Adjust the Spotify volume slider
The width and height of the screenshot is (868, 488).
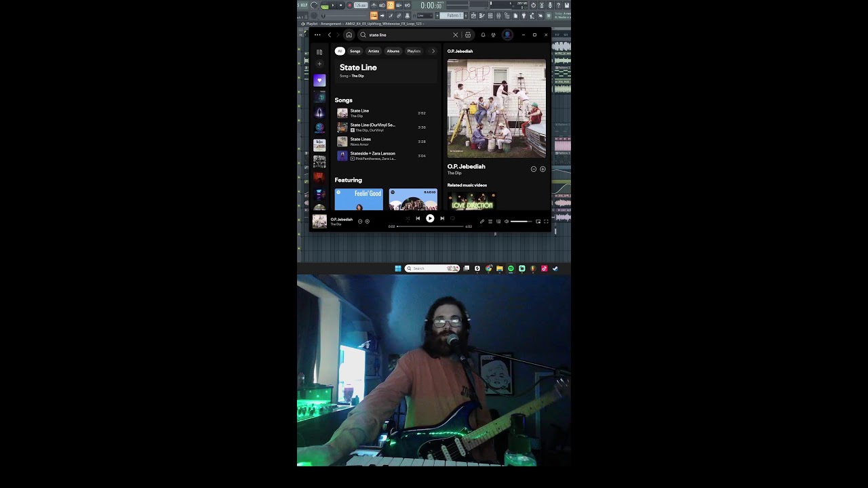coord(521,222)
